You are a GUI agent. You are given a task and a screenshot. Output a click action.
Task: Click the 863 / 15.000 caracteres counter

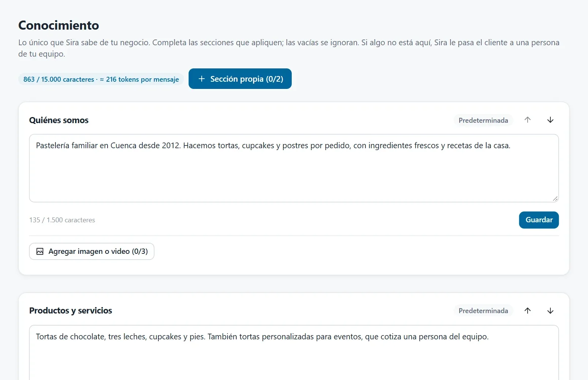coord(101,79)
